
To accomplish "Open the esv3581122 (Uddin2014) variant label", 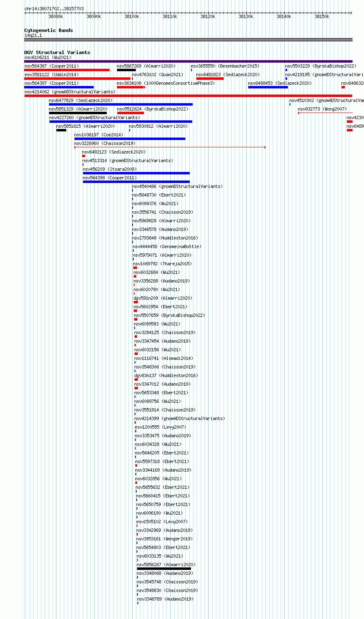I will point(52,75).
